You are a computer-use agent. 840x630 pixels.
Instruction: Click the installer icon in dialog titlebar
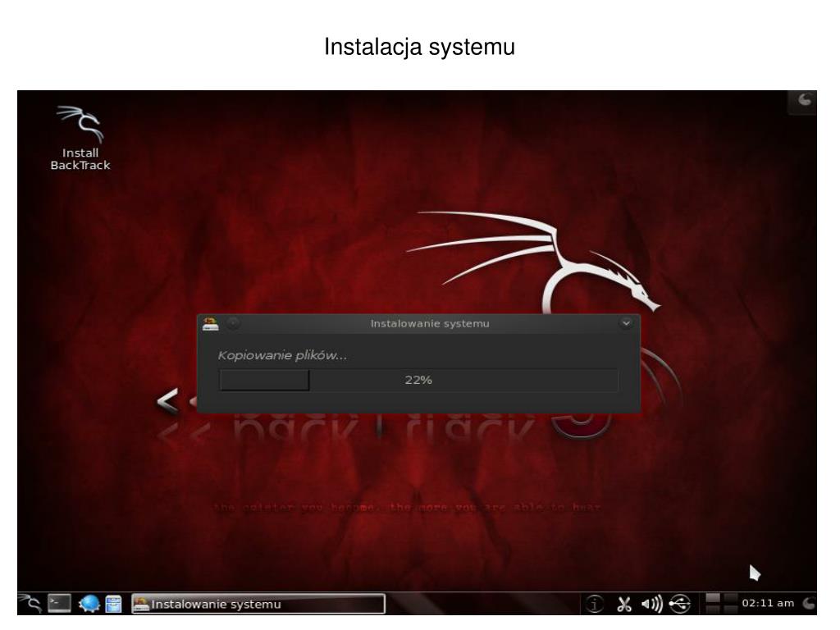pyautogui.click(x=211, y=323)
